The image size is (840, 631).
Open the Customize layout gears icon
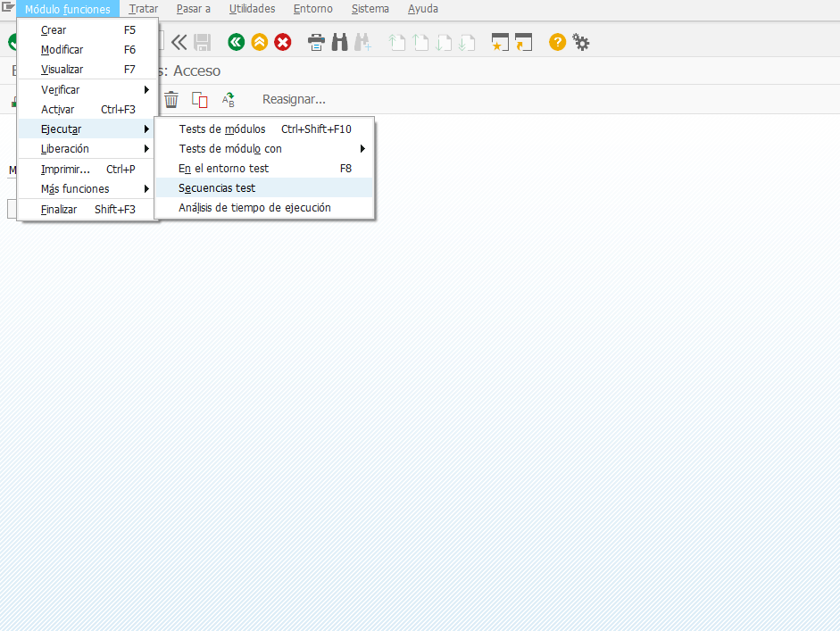581,42
